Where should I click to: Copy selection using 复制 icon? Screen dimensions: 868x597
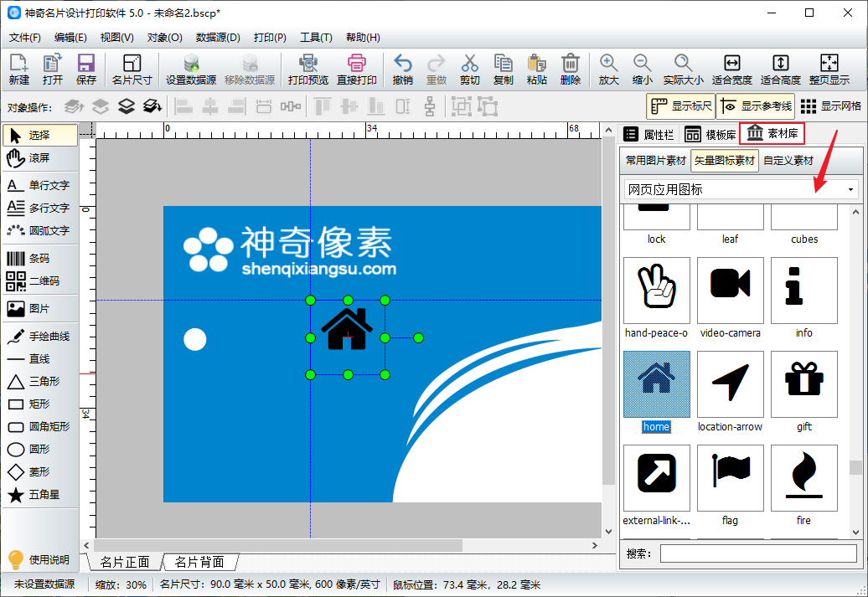click(504, 69)
